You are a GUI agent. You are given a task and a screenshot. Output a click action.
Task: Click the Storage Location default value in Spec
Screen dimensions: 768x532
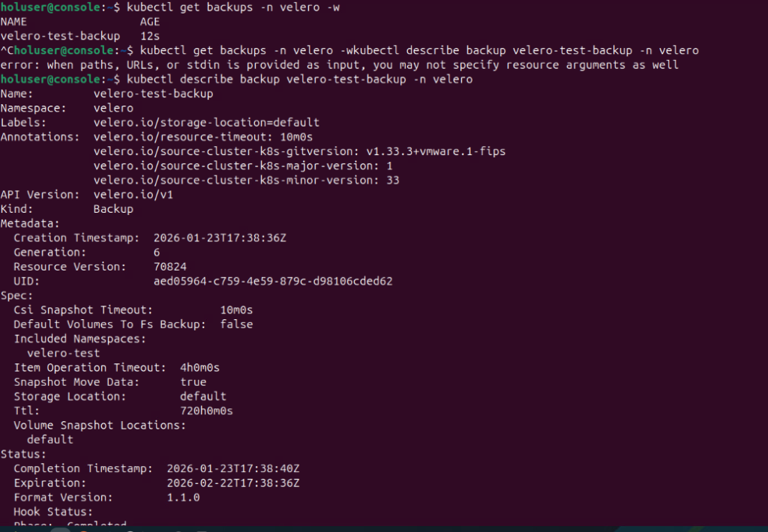coord(202,396)
